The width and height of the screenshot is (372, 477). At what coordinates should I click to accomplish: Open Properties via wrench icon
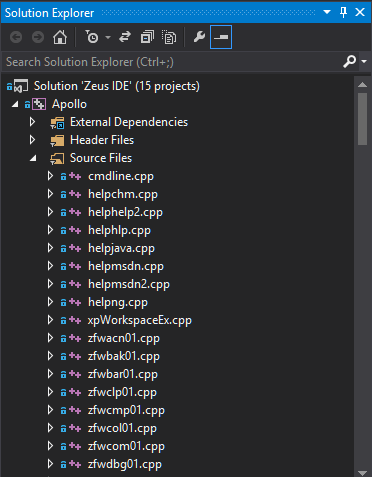pyautogui.click(x=199, y=37)
